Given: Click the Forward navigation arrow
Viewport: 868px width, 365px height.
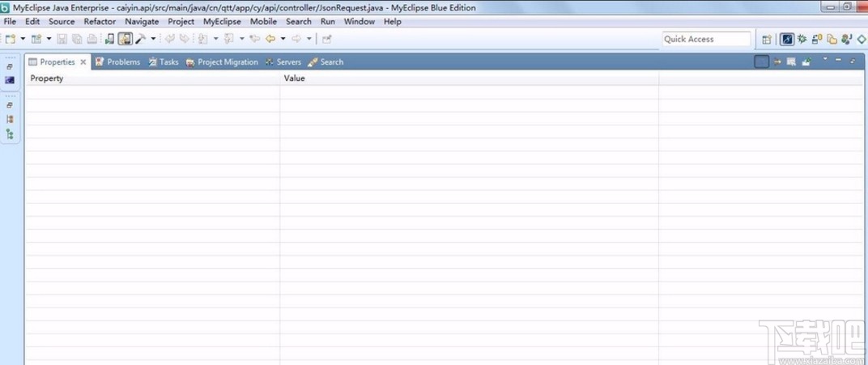Looking at the screenshot, I should (x=296, y=39).
